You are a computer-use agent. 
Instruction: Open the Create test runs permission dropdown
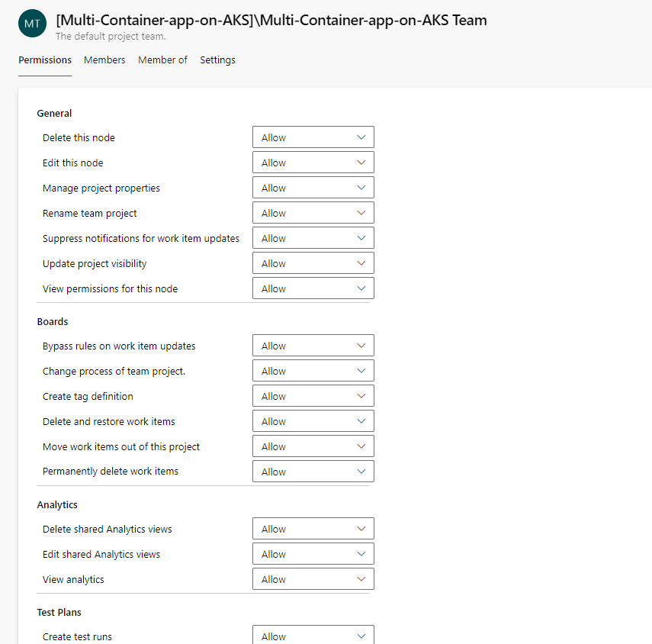313,636
